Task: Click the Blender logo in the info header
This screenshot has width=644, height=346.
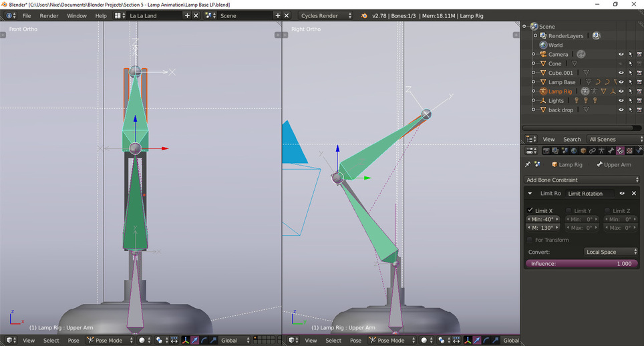Action: (364, 15)
